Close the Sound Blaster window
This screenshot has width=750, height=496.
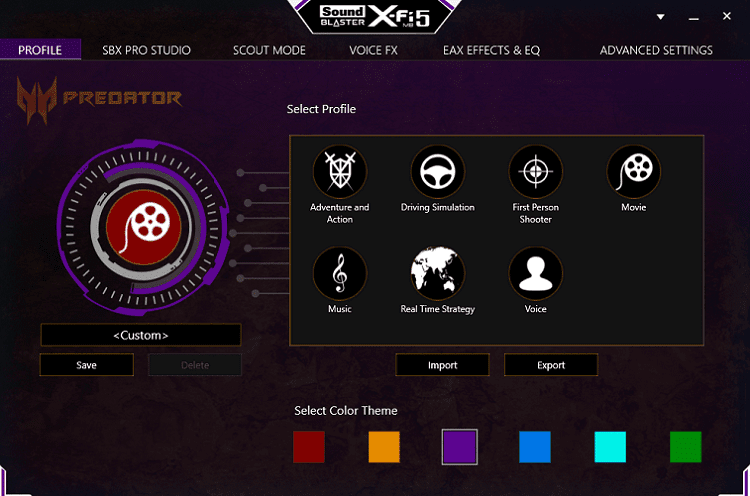pyautogui.click(x=727, y=16)
